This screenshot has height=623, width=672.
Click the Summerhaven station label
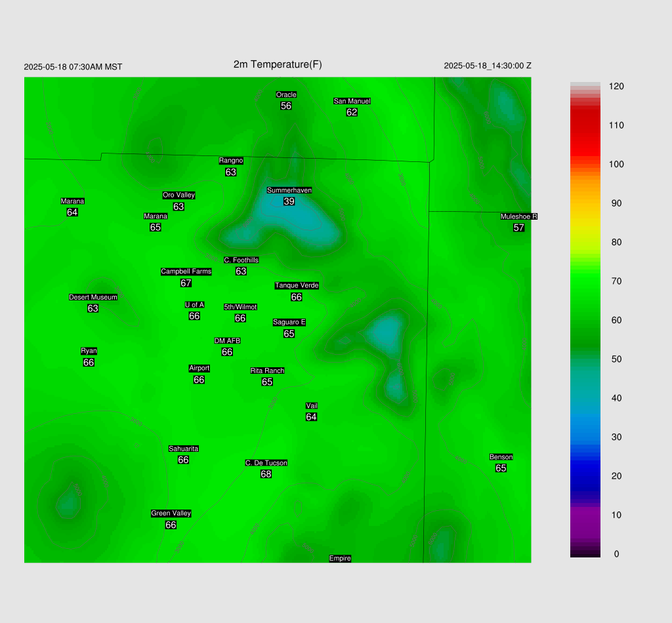(289, 190)
